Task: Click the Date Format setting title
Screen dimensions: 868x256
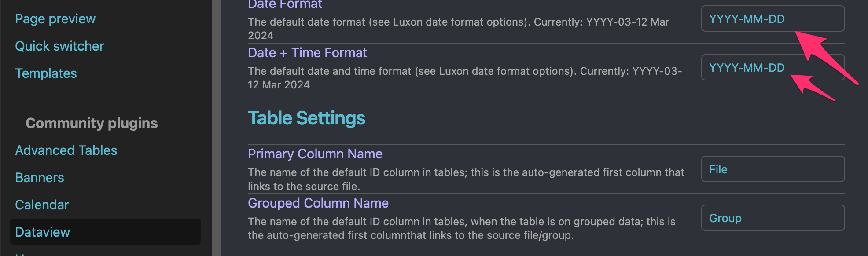Action: point(285,4)
